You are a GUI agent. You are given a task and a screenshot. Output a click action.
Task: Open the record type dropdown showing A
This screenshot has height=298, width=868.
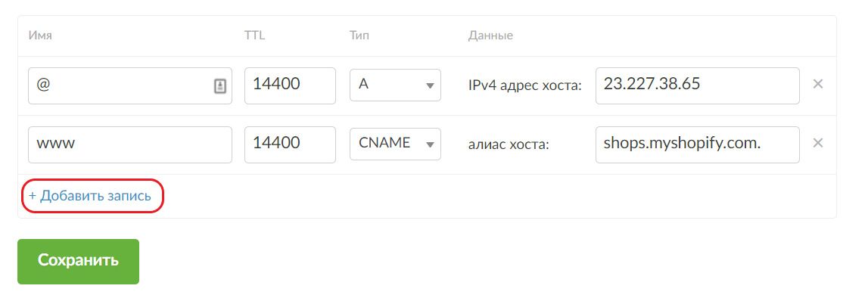tap(395, 85)
